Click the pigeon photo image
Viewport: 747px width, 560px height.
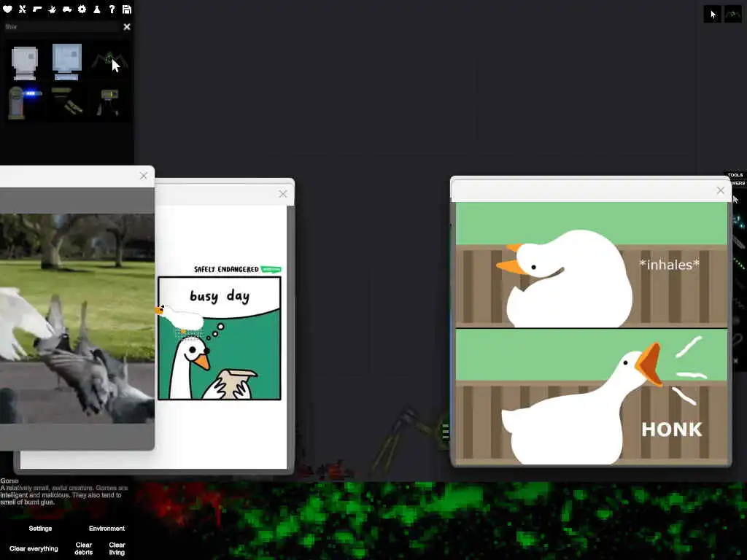pos(77,318)
